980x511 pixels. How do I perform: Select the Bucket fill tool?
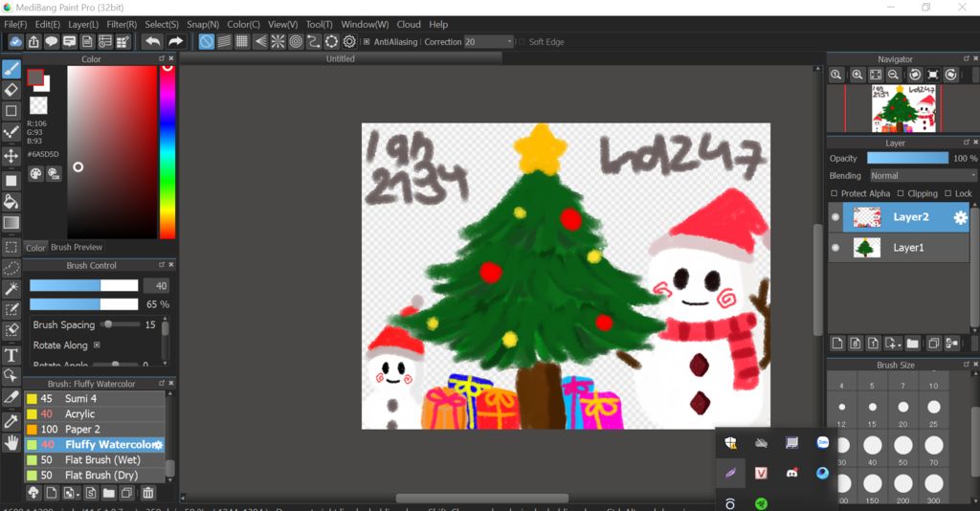(11, 201)
